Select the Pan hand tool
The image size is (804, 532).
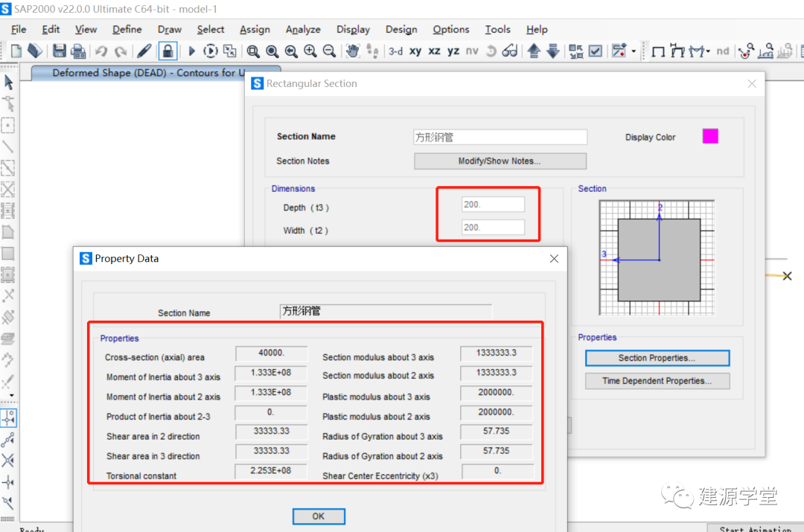352,51
